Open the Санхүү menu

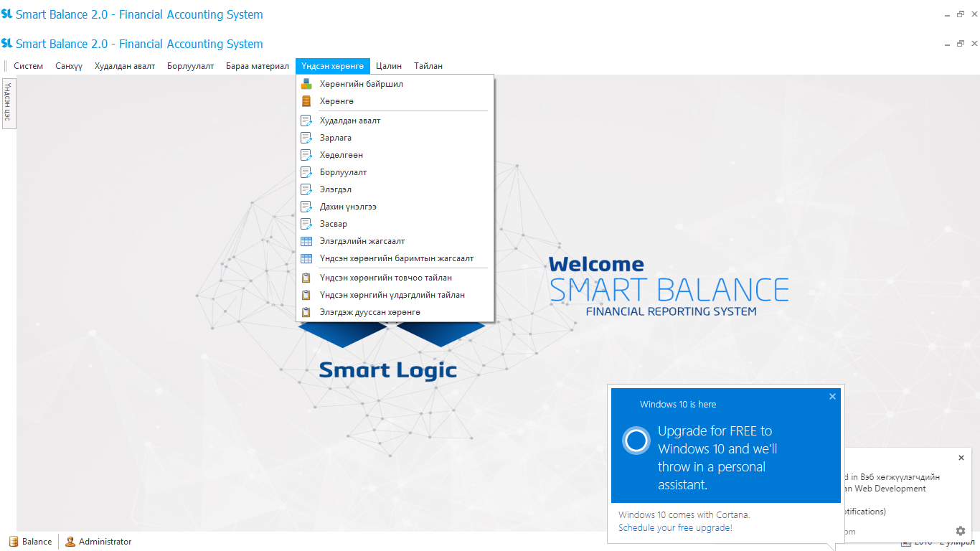[x=69, y=66]
